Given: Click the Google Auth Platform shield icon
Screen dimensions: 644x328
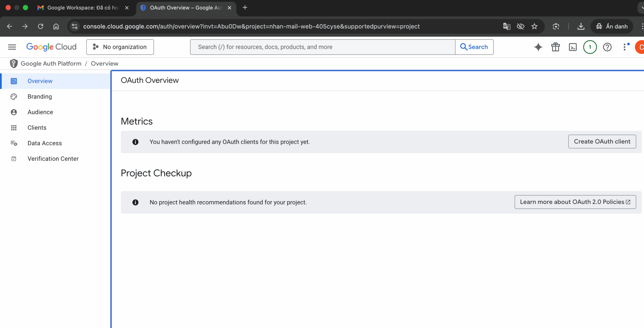Looking at the screenshot, I should (14, 64).
